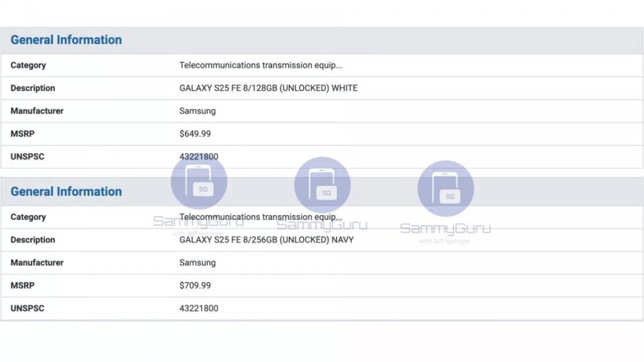Screen dimensions: 644x362
Task: Click the second Description row label
Action: (33, 239)
